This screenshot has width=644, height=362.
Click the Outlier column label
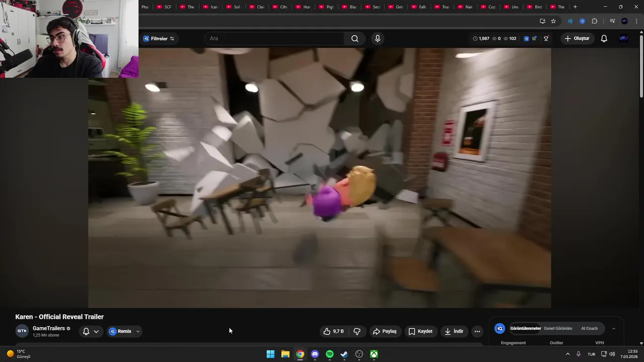point(556,343)
